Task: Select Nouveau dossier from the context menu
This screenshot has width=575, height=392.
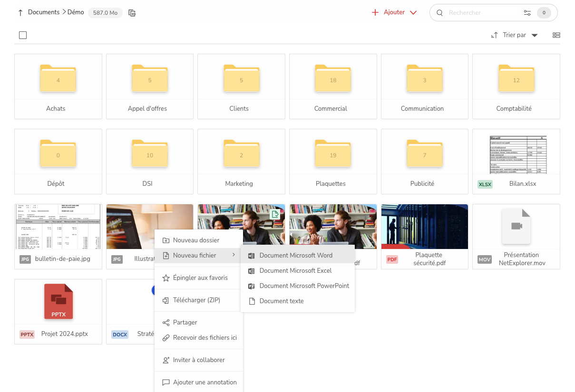Action: coord(196,240)
